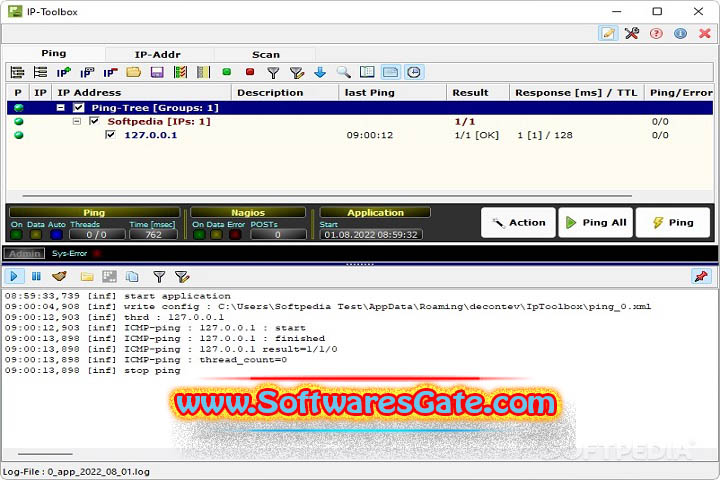Image resolution: width=720 pixels, height=480 pixels.
Task: Sort by IP Address column header
Action: pyautogui.click(x=141, y=93)
